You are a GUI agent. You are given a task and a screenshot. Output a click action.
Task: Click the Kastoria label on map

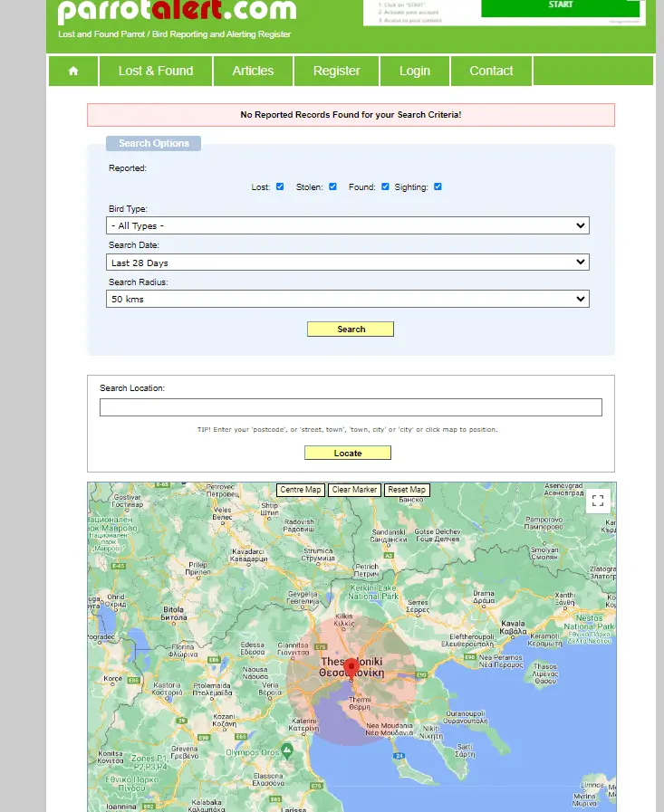(x=167, y=689)
